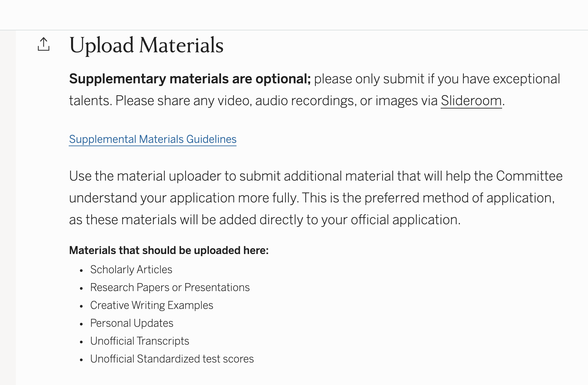Open the Slideroom link
588x385 pixels.
click(x=471, y=101)
